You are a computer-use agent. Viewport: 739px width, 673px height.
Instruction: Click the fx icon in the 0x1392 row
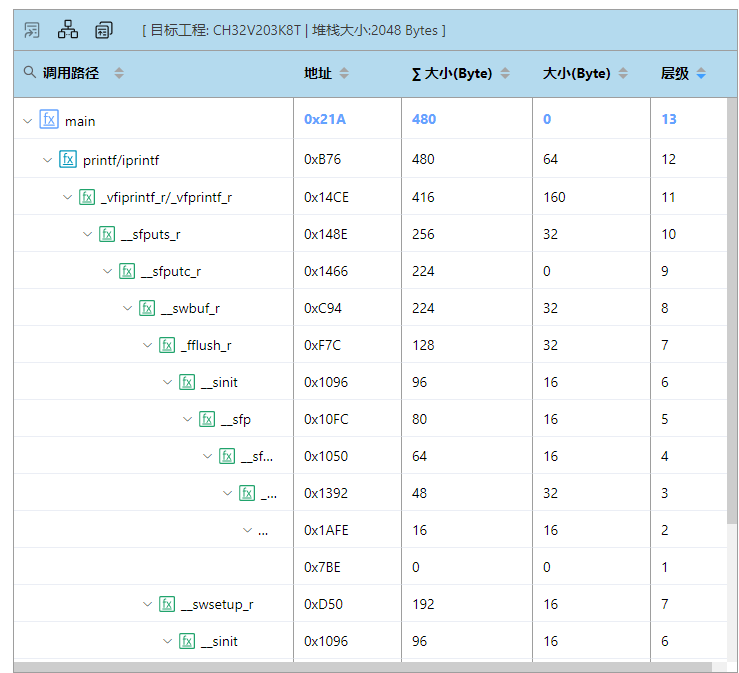(247, 493)
